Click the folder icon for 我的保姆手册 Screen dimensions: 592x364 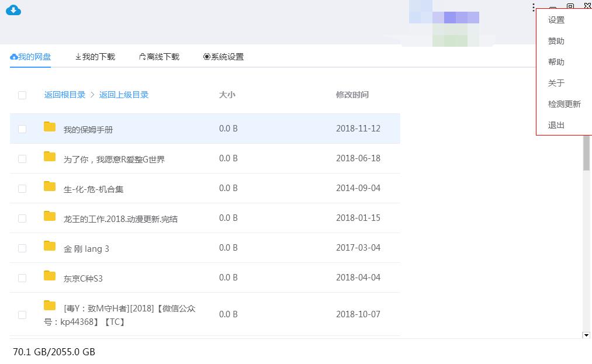(50, 127)
